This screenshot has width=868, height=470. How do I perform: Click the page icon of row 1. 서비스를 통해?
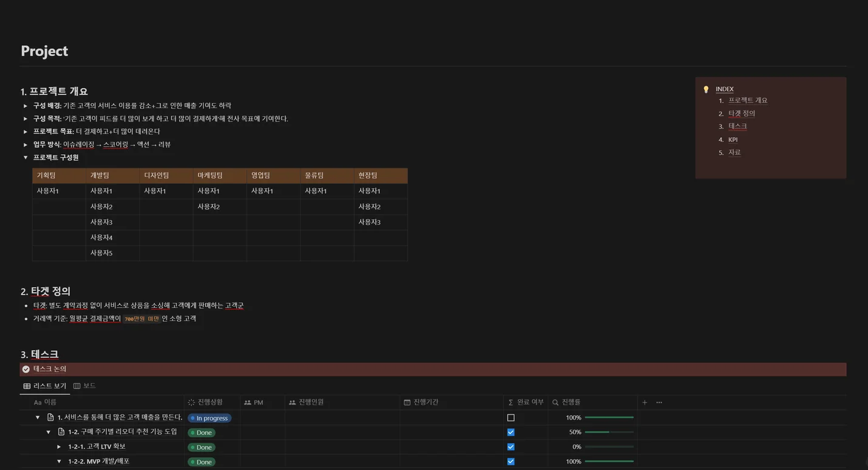point(50,417)
